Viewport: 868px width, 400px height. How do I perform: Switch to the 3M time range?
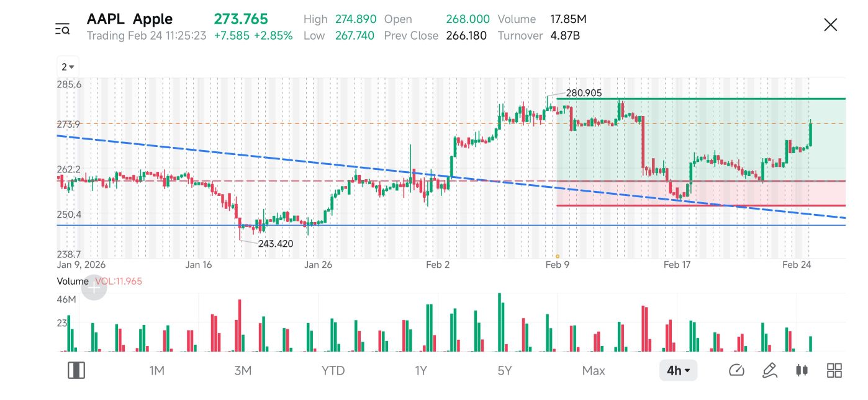pyautogui.click(x=243, y=371)
